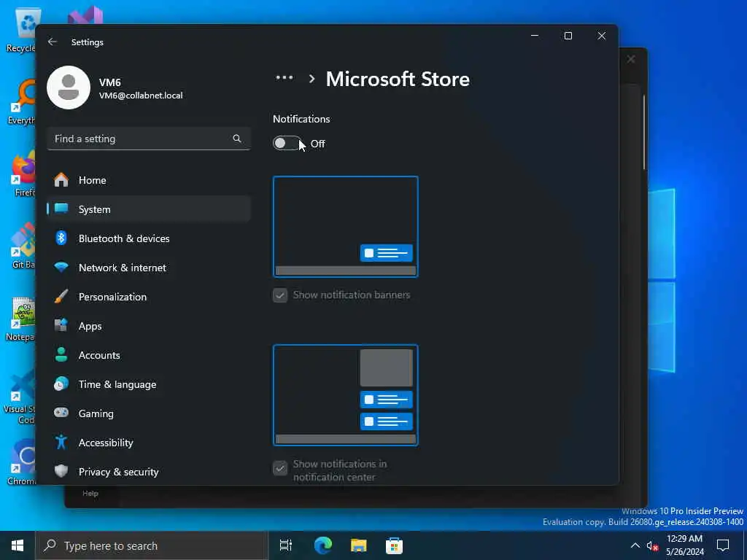747x560 pixels.
Task: Click the search magnifier in Find a setting
Action: pyautogui.click(x=237, y=139)
